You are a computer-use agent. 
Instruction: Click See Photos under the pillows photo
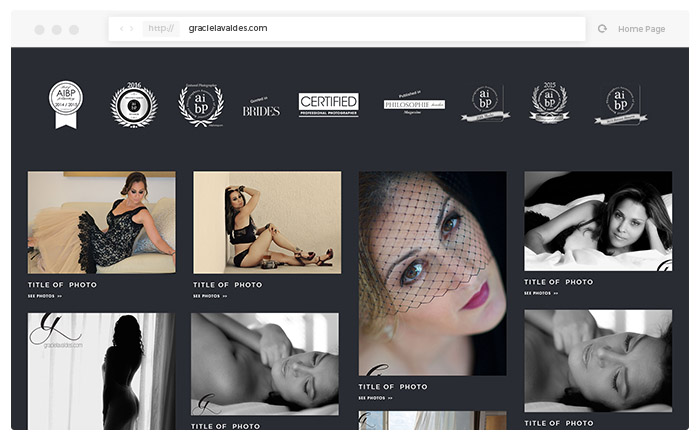click(541, 293)
